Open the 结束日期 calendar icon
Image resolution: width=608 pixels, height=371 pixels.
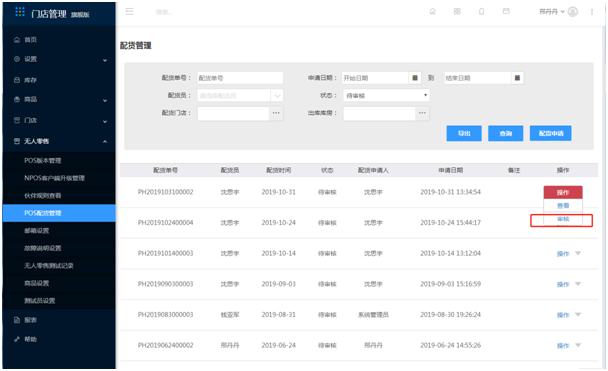coord(517,78)
